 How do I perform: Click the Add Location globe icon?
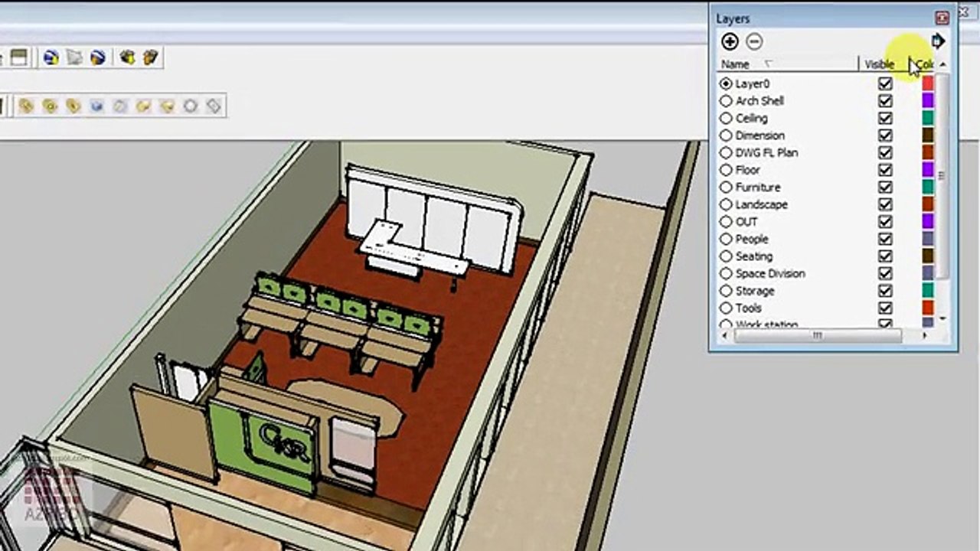coord(51,57)
